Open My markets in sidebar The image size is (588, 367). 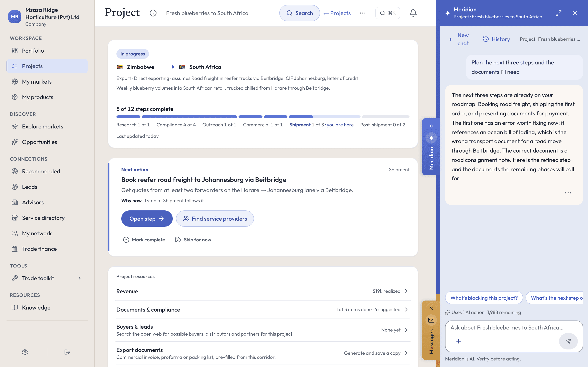tap(47, 82)
